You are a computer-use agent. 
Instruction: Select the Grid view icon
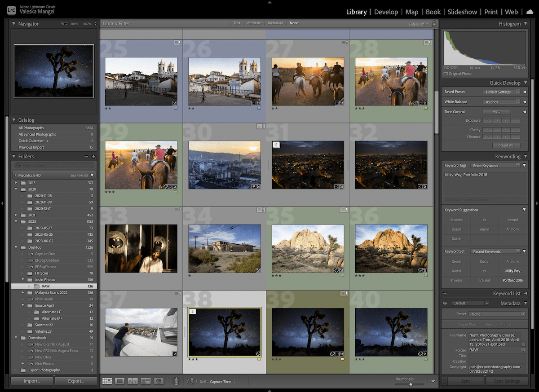point(107,381)
